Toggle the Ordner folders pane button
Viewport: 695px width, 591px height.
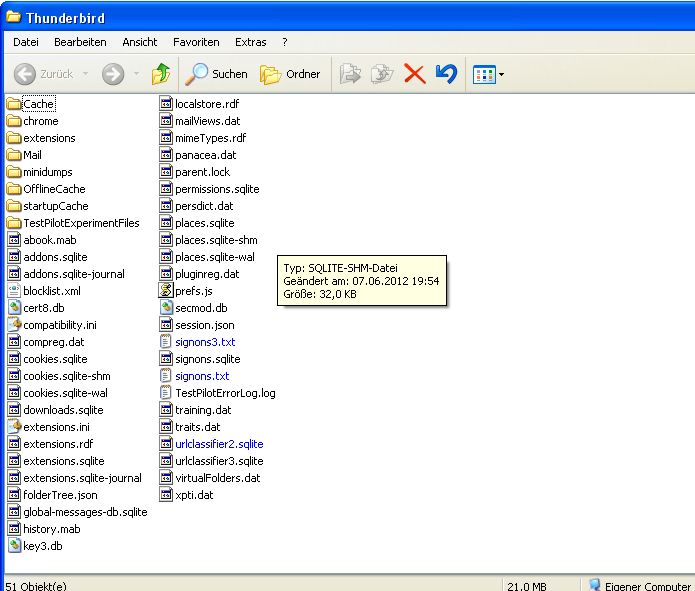(290, 74)
